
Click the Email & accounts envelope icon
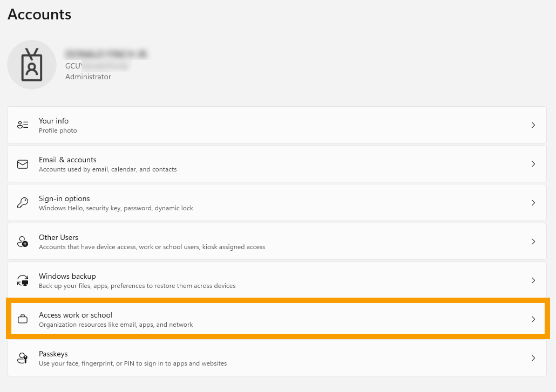click(23, 164)
